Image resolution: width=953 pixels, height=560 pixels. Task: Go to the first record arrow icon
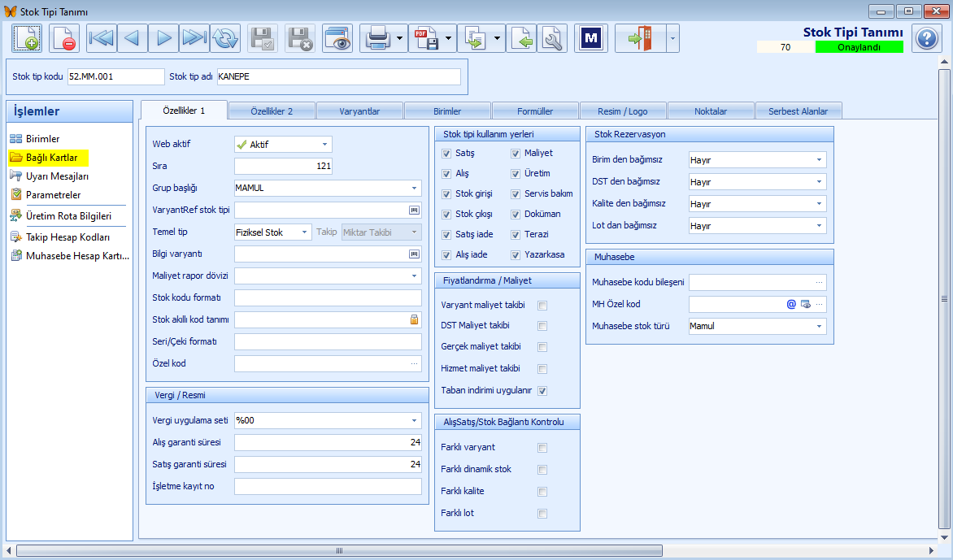coord(102,38)
